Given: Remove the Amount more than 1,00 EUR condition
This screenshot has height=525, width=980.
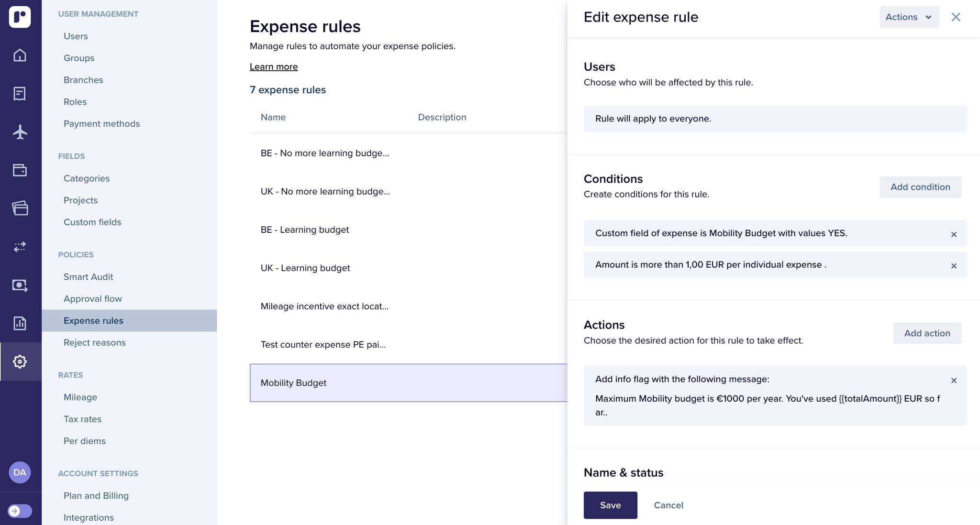Looking at the screenshot, I should [954, 266].
